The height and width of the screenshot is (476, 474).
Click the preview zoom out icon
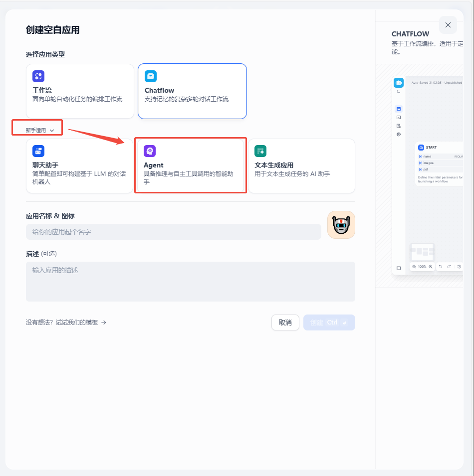coord(414,267)
